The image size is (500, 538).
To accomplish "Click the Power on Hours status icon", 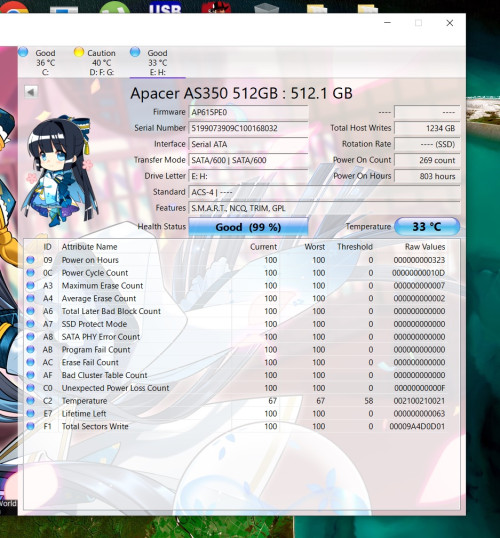I will tap(31, 260).
